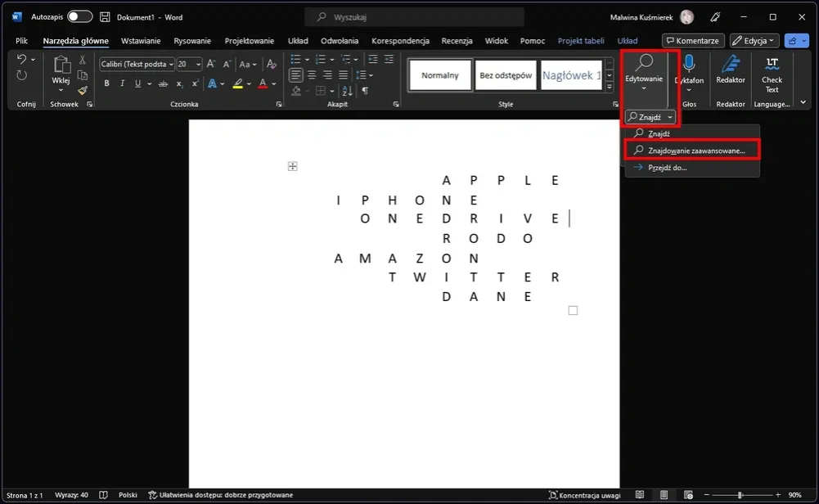Click the Edytowanie group button
The height and width of the screenshot is (504, 819).
[x=643, y=73]
